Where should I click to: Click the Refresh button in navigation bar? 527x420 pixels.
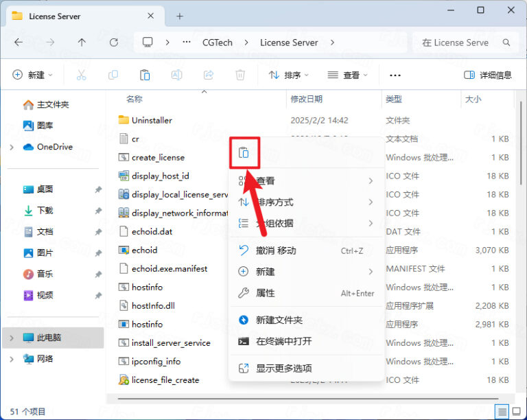click(x=114, y=43)
